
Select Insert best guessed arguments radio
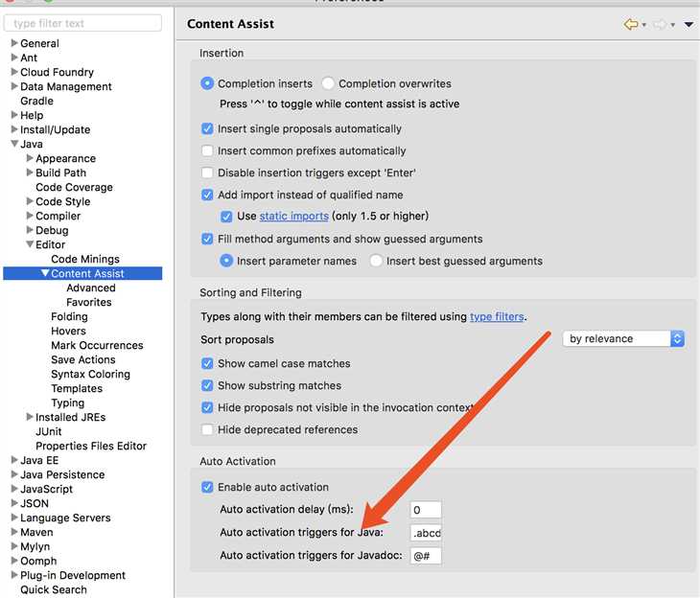coord(376,261)
